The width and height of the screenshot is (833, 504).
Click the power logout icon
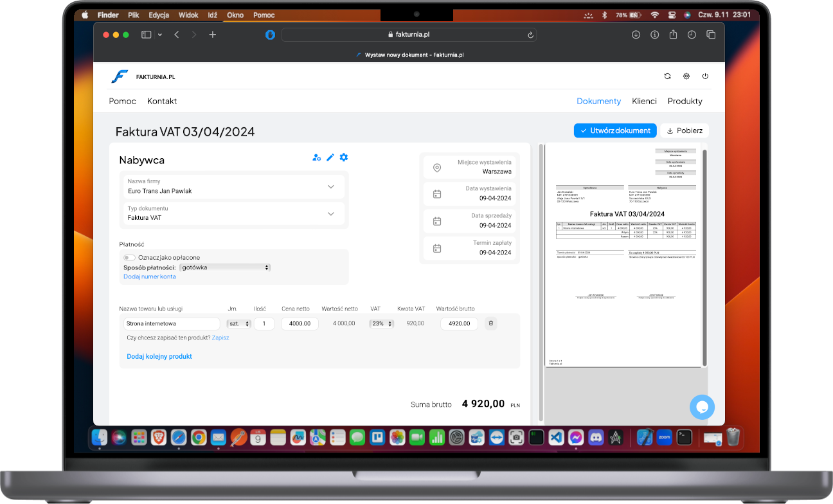click(705, 76)
